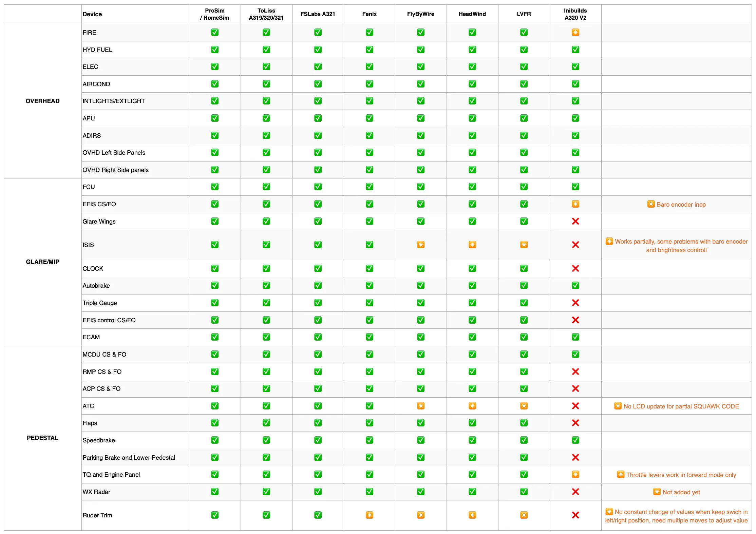Screen dimensions: 756x534
Task: Click the OVERHEAD section label
Action: coord(42,101)
